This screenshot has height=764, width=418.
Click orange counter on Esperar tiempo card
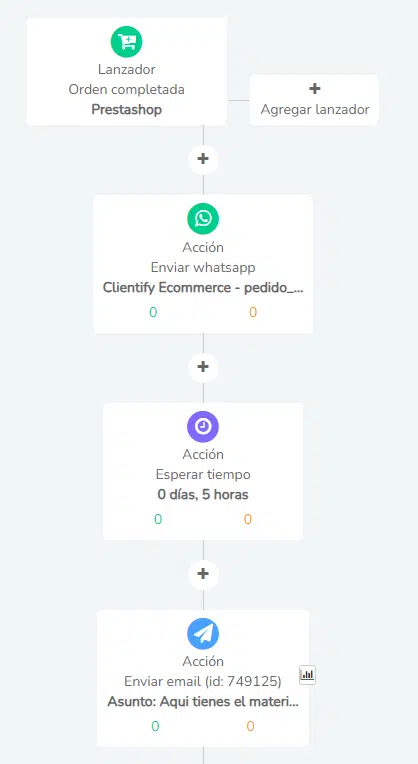click(x=248, y=519)
